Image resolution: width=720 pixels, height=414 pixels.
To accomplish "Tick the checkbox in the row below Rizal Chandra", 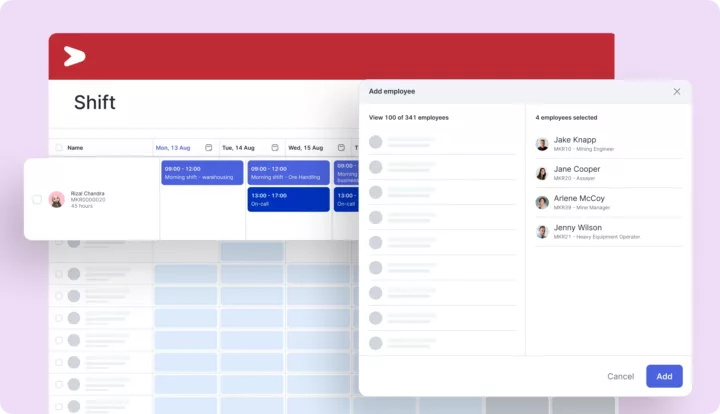I will [x=58, y=242].
